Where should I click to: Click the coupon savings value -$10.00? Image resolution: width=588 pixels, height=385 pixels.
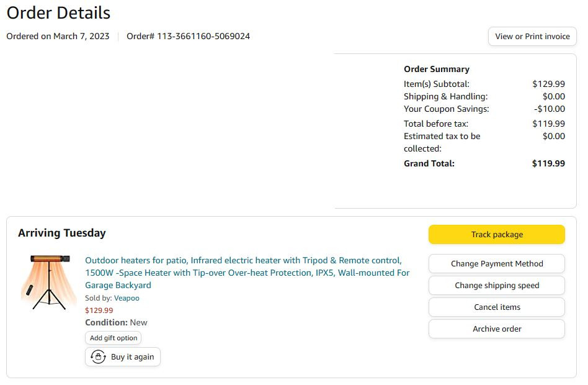tap(550, 109)
